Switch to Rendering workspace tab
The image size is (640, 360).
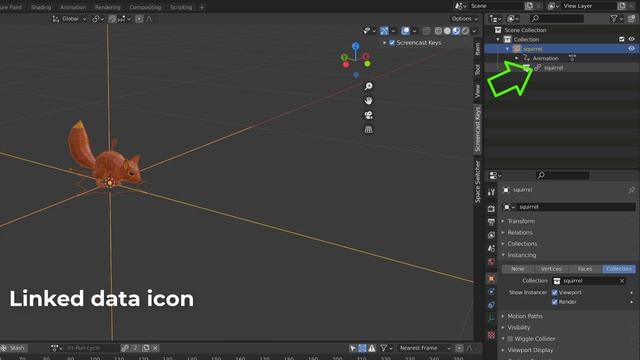click(107, 7)
